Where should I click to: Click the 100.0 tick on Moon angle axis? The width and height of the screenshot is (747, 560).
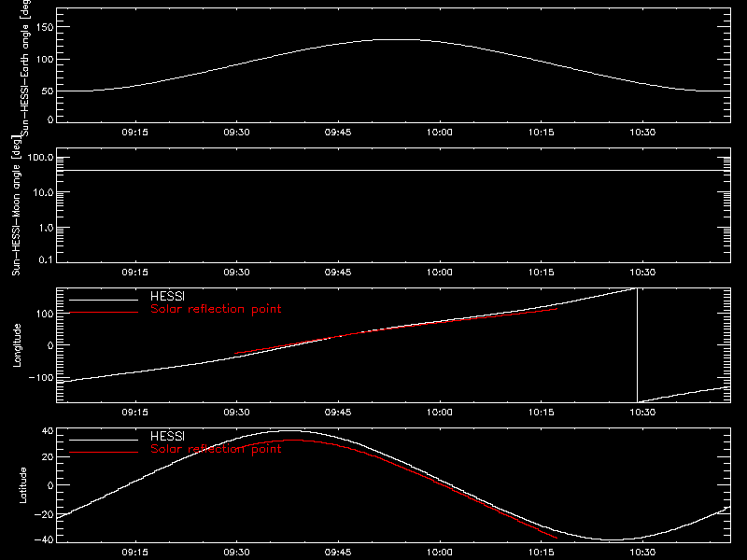[40, 158]
